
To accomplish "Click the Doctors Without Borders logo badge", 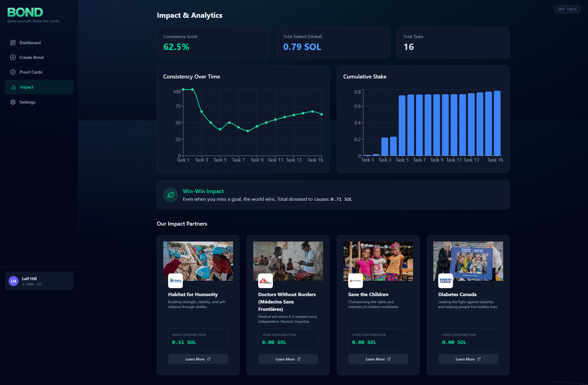I will click(266, 281).
